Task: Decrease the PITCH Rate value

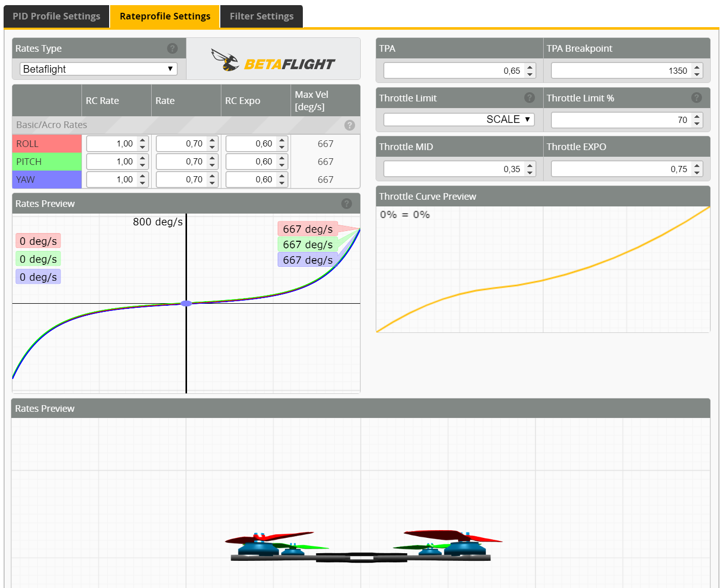Action: (x=212, y=165)
